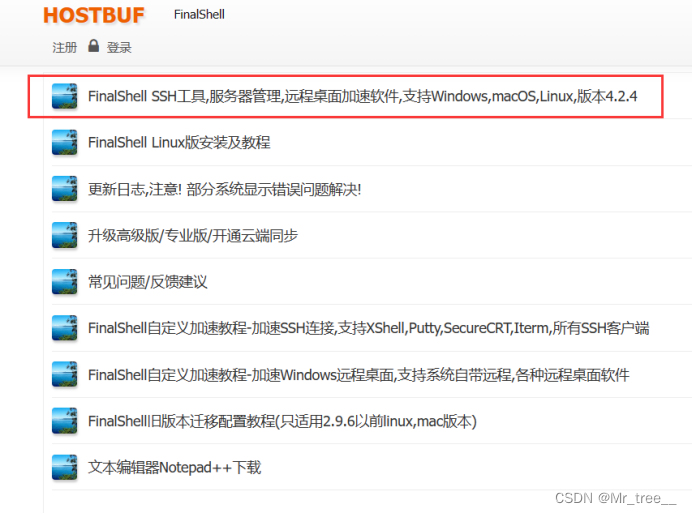The image size is (692, 514).
Task: Open FinalShell Linux版安装及教程 post
Action: click(179, 143)
